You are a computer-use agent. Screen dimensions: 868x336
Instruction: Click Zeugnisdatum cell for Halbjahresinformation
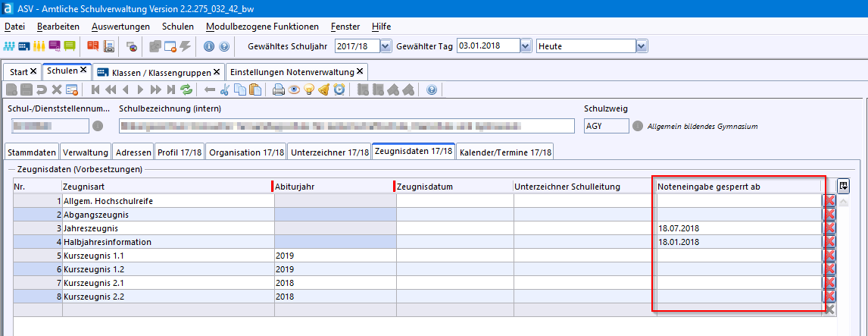(454, 242)
